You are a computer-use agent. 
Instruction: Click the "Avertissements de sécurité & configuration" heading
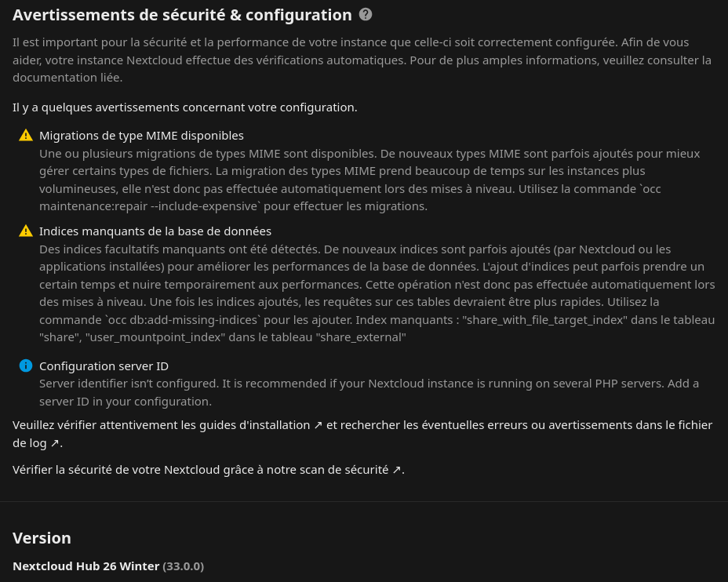pos(182,15)
